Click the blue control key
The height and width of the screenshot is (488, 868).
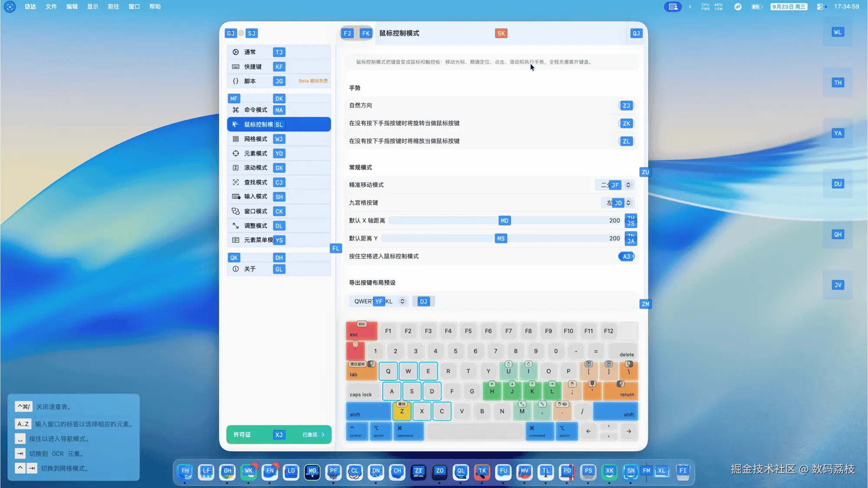tap(357, 431)
